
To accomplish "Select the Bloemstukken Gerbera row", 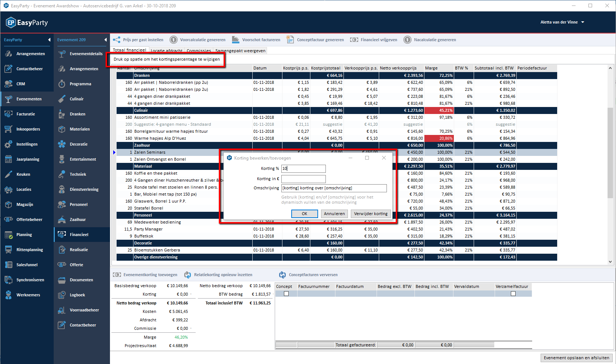I will point(337,250).
